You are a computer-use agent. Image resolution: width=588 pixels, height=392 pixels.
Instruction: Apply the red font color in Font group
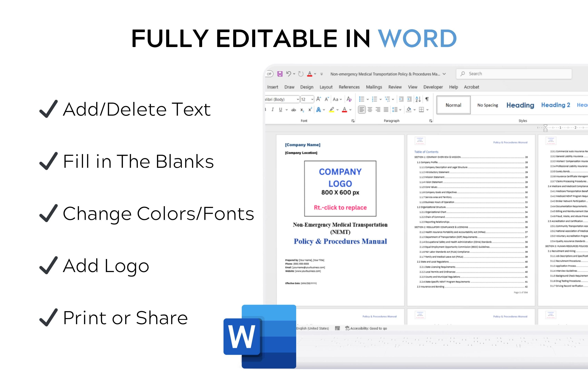pos(345,110)
